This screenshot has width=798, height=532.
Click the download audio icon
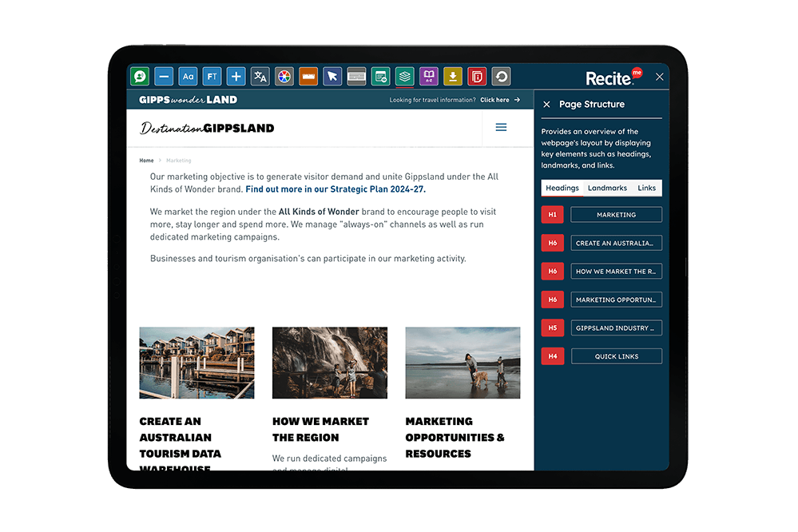453,76
